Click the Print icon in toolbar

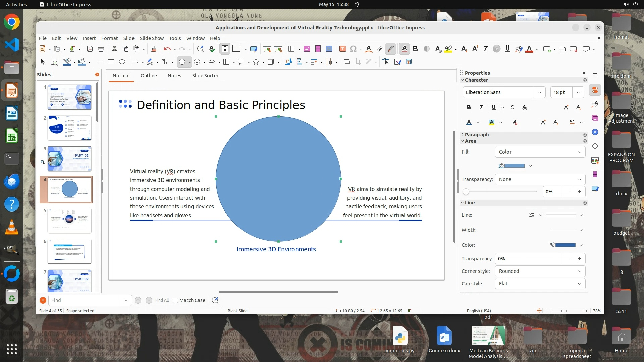[x=101, y=49]
